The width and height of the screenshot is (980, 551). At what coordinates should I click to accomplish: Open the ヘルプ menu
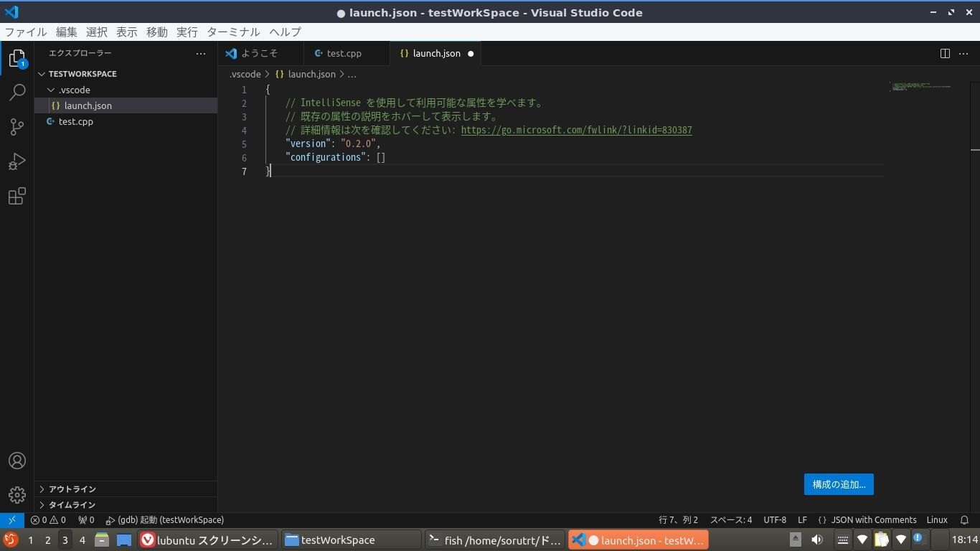(286, 32)
